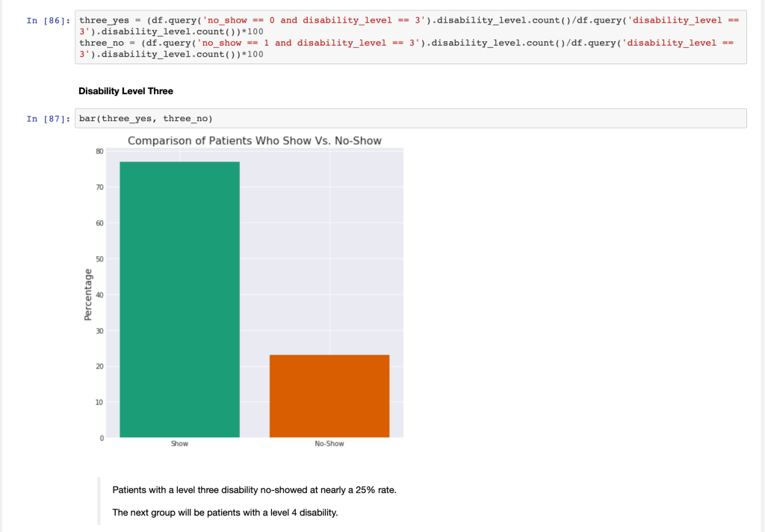The width and height of the screenshot is (765, 532).
Task: Click the sentence about level 4 disability
Action: tap(225, 513)
